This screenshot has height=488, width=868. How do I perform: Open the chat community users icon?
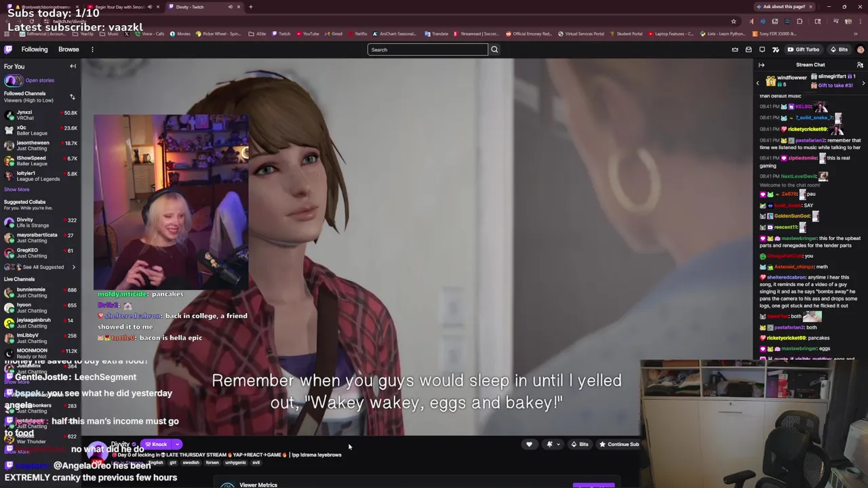point(860,65)
